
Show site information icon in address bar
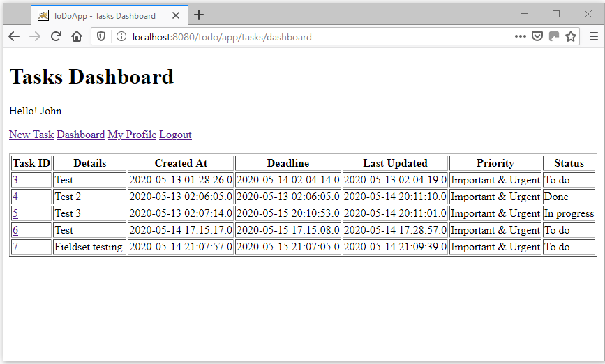pos(121,37)
